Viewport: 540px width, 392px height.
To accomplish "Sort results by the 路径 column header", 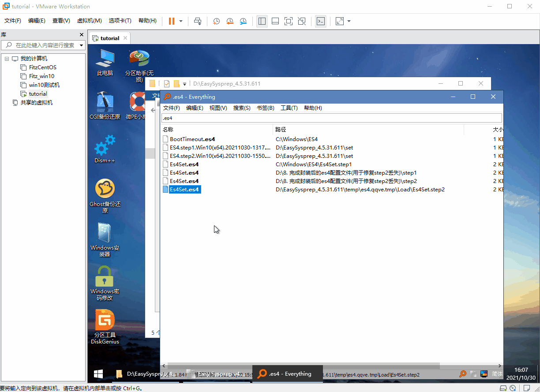I will coord(281,130).
